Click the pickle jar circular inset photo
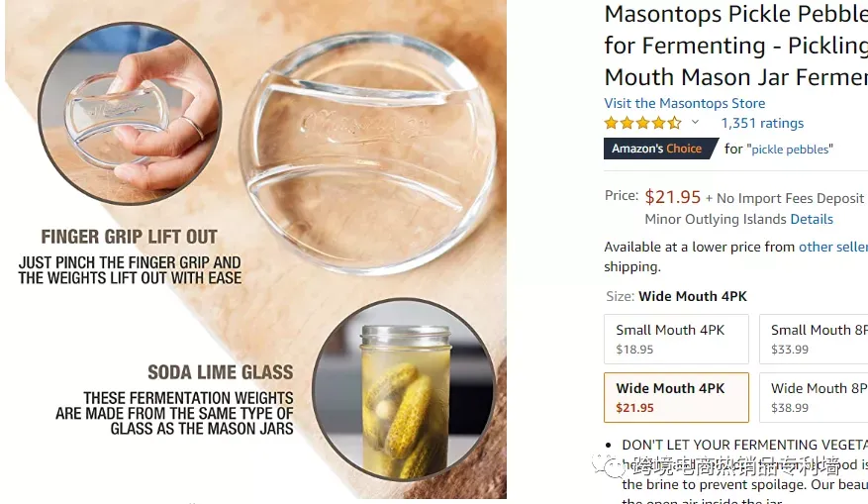 [x=404, y=389]
